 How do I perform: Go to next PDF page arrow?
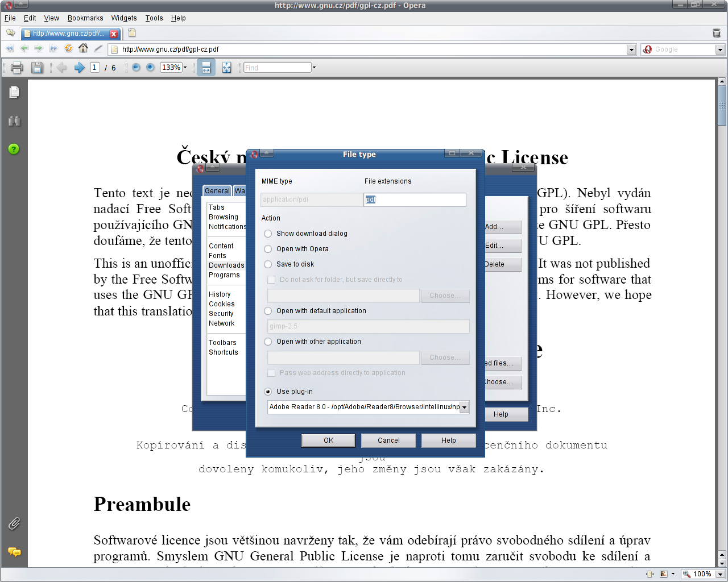click(80, 68)
